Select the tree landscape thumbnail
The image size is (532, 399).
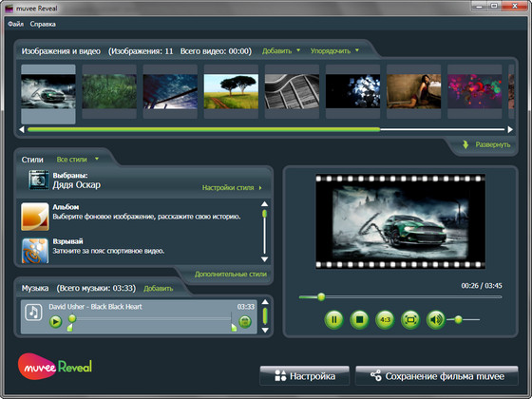(x=231, y=91)
